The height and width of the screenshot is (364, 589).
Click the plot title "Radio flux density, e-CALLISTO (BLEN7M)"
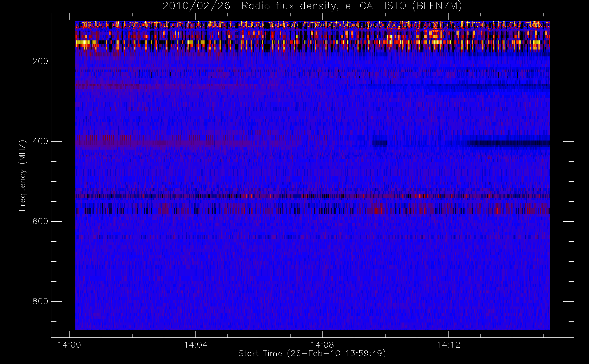(352, 6)
